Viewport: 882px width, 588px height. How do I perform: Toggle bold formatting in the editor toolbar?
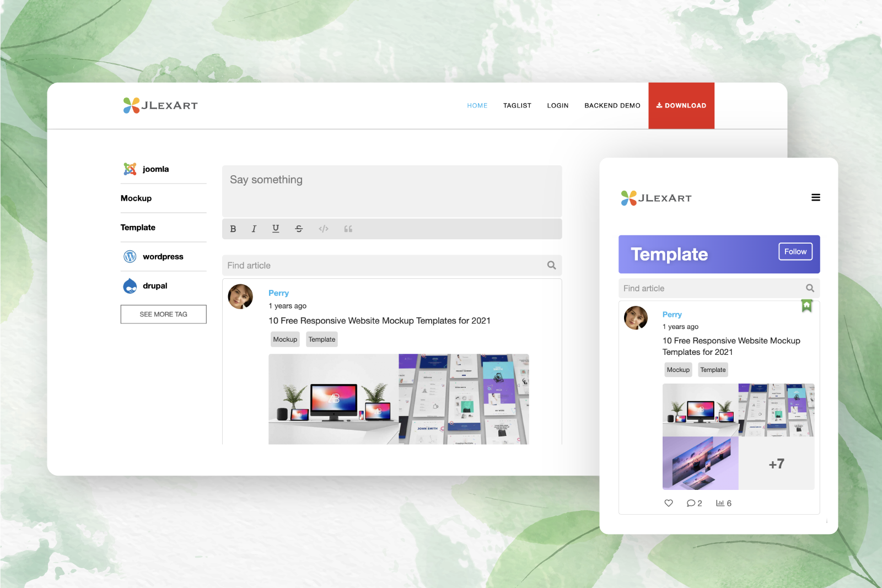(x=233, y=229)
